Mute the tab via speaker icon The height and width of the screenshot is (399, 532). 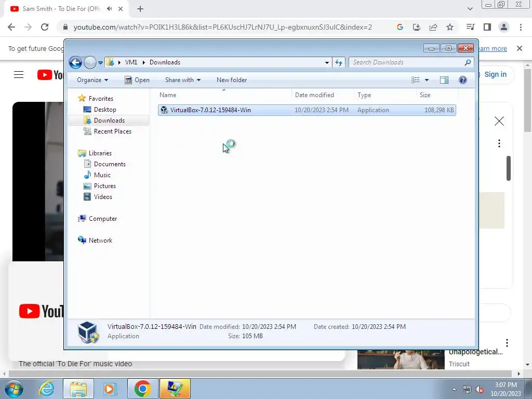[x=109, y=9]
